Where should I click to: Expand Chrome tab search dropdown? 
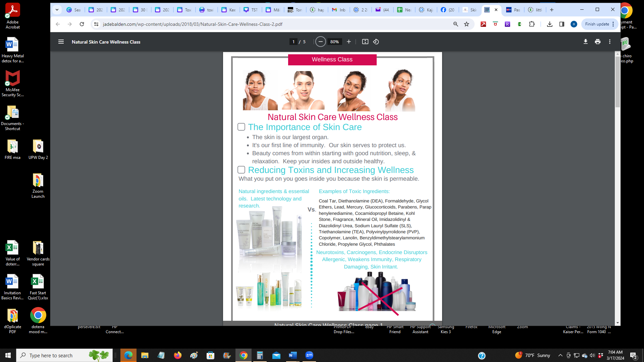pyautogui.click(x=57, y=10)
